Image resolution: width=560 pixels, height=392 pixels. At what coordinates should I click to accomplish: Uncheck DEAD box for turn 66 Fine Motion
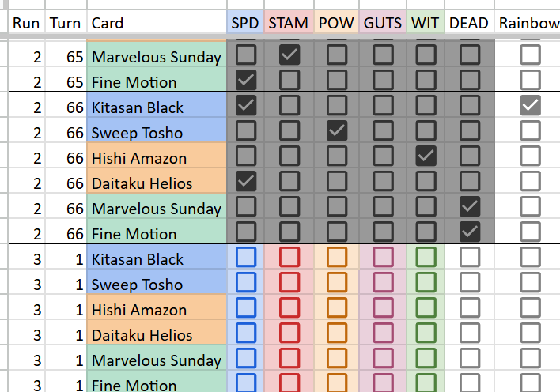click(469, 232)
